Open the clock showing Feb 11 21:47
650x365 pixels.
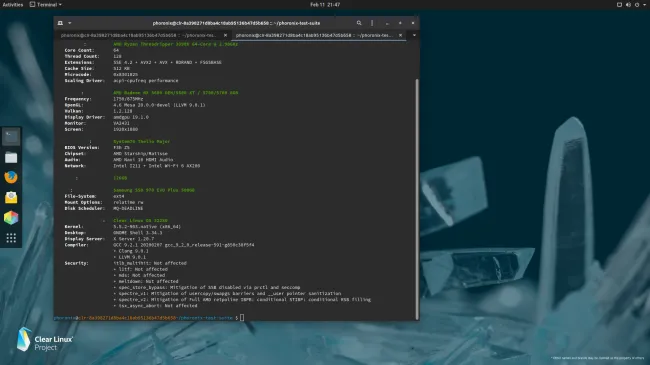pyautogui.click(x=325, y=5)
